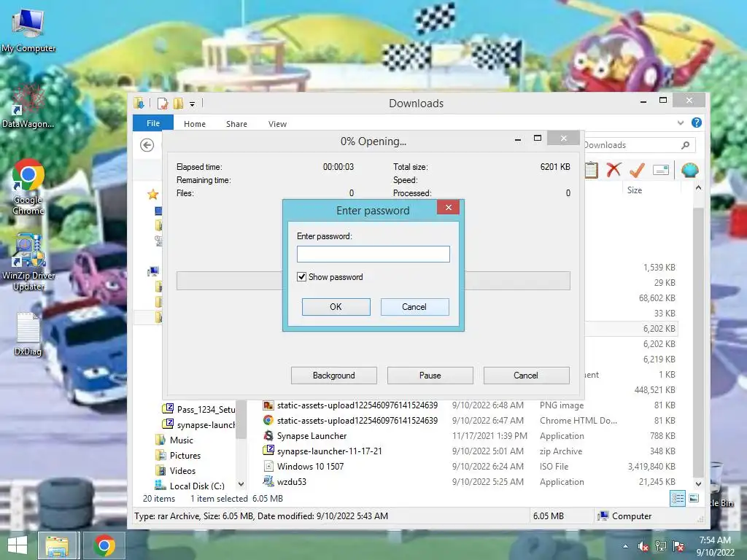Send extraction to Background

pyautogui.click(x=334, y=376)
